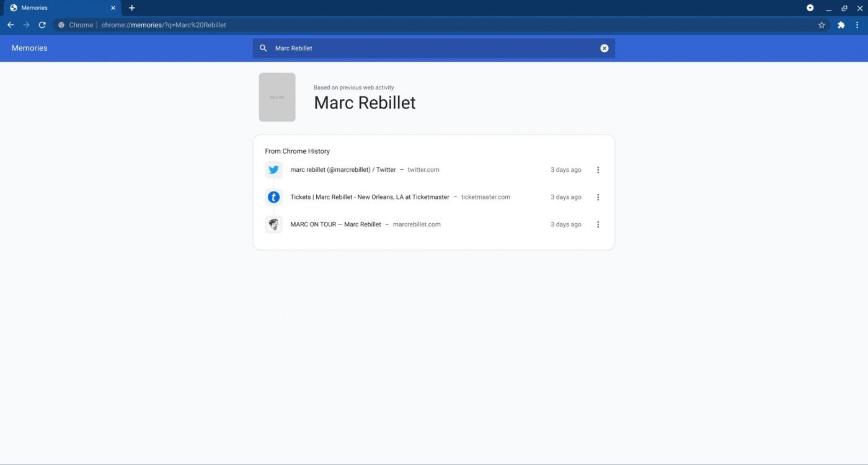Open the Chrome three-dot menu
This screenshot has height=465, width=868.
click(x=857, y=25)
